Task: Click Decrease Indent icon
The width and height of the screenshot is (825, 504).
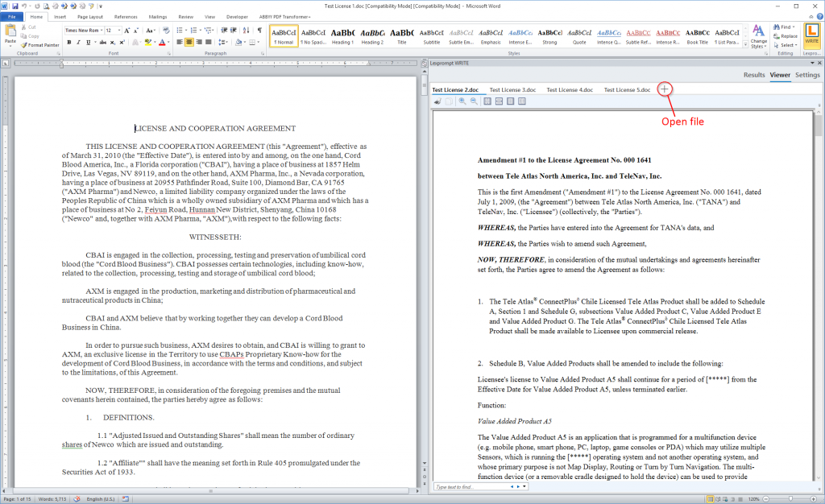Action: 224,31
